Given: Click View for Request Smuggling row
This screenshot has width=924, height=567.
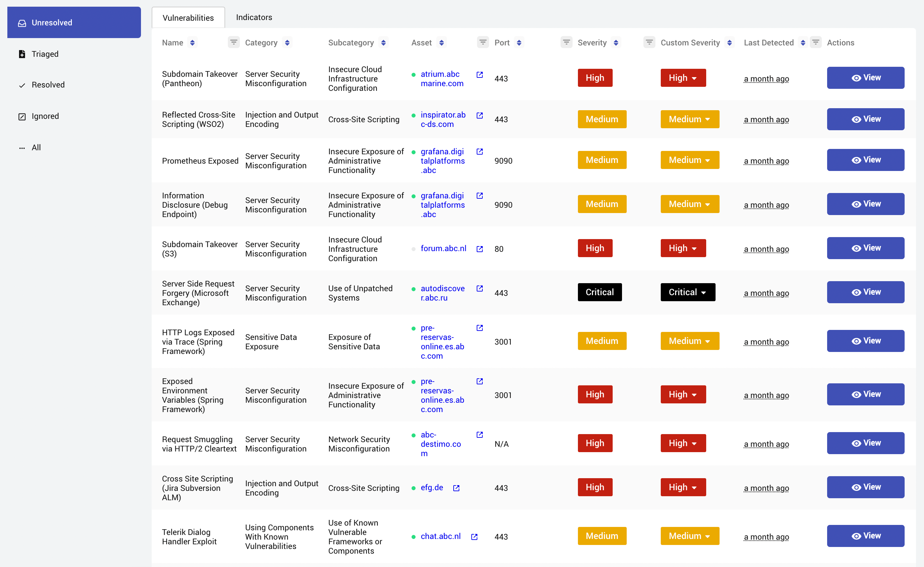Looking at the screenshot, I should coord(865,443).
